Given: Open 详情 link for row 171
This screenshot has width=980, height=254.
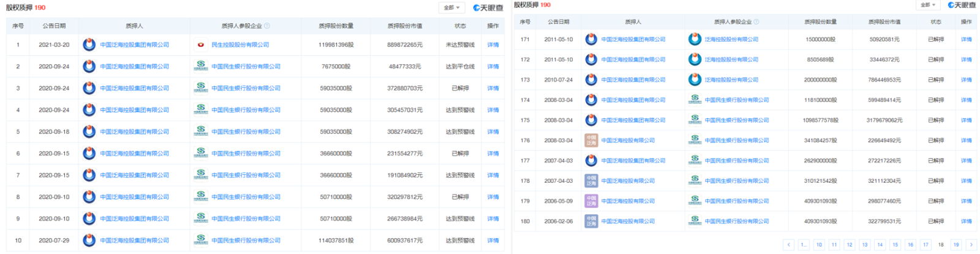Looking at the screenshot, I should click(x=967, y=39).
